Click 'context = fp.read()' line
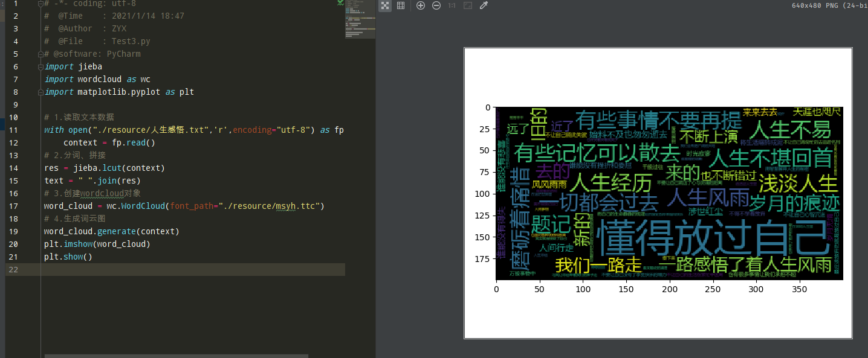The width and height of the screenshot is (868, 358). [x=109, y=142]
